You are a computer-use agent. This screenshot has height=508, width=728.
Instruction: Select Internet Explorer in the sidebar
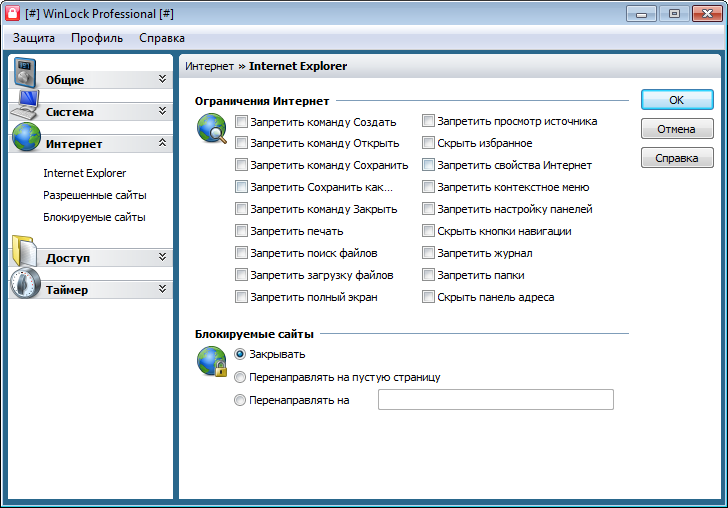pos(84,173)
